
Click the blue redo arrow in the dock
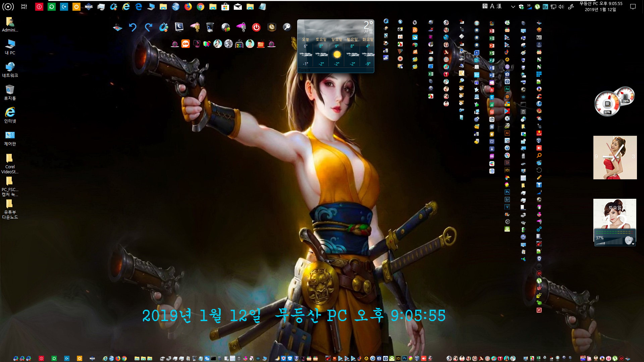(148, 27)
